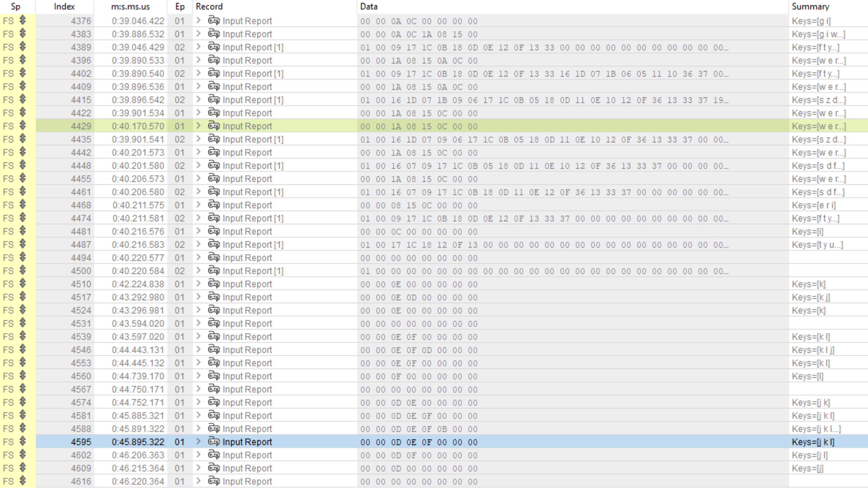Sort by the Index column header

[64, 6]
